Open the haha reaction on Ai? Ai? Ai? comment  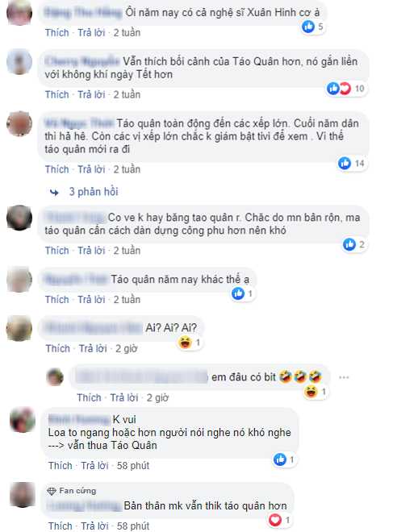pyautogui.click(x=190, y=343)
